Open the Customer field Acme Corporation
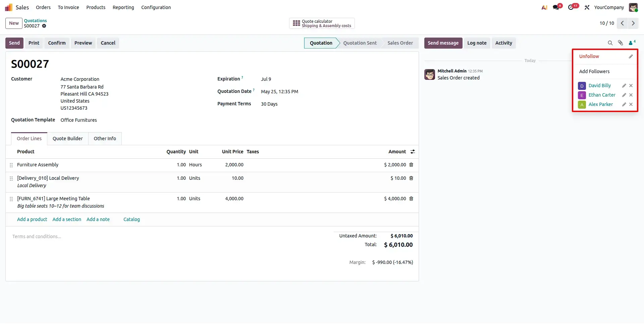 [x=80, y=79]
